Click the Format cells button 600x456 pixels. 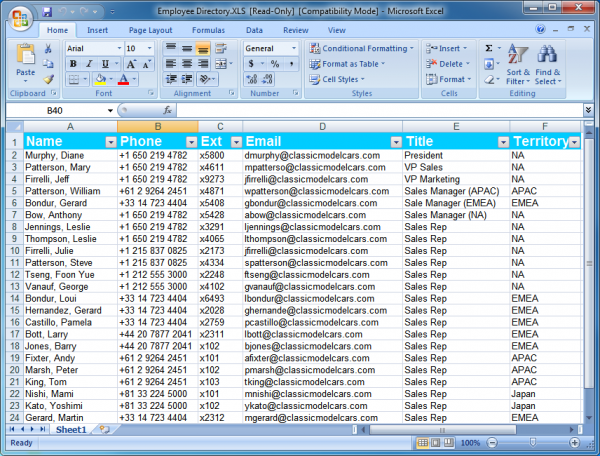[x=448, y=79]
